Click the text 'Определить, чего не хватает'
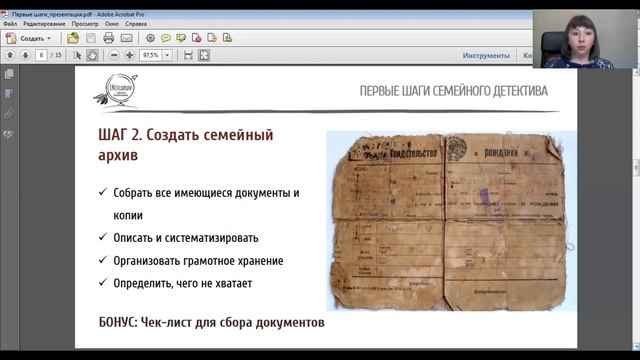The height and width of the screenshot is (360, 640). 183,283
